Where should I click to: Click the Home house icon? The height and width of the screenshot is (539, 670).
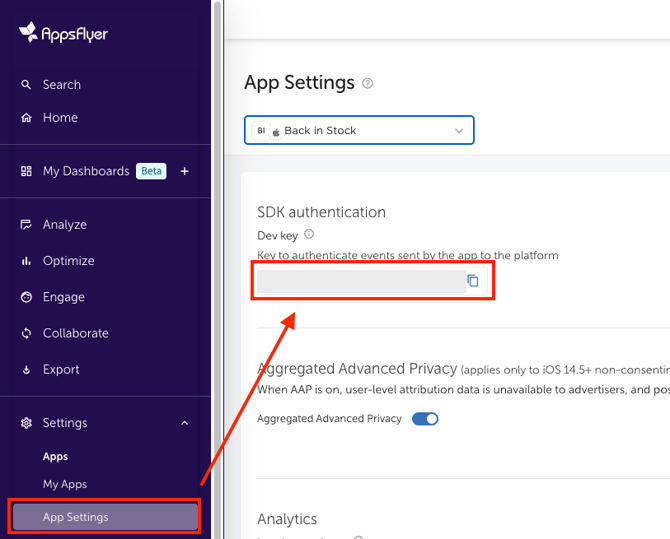coord(26,118)
